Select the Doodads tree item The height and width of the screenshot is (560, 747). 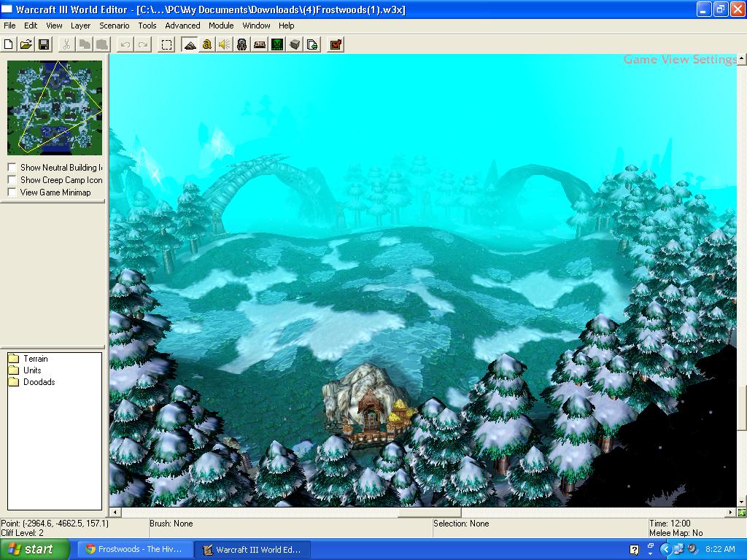pyautogui.click(x=39, y=382)
